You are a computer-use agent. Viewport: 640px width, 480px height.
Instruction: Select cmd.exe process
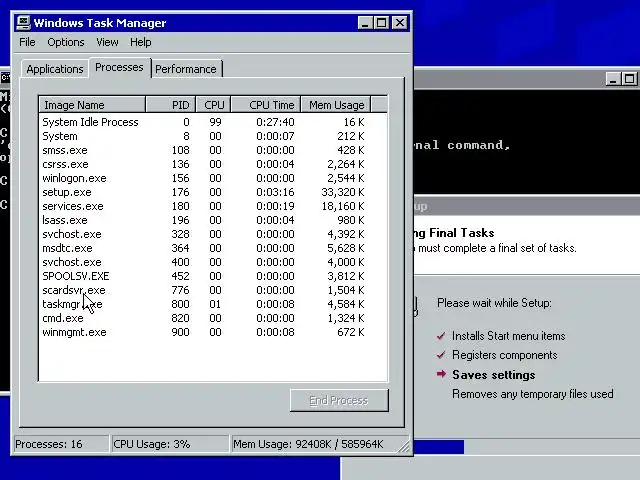(x=203, y=318)
